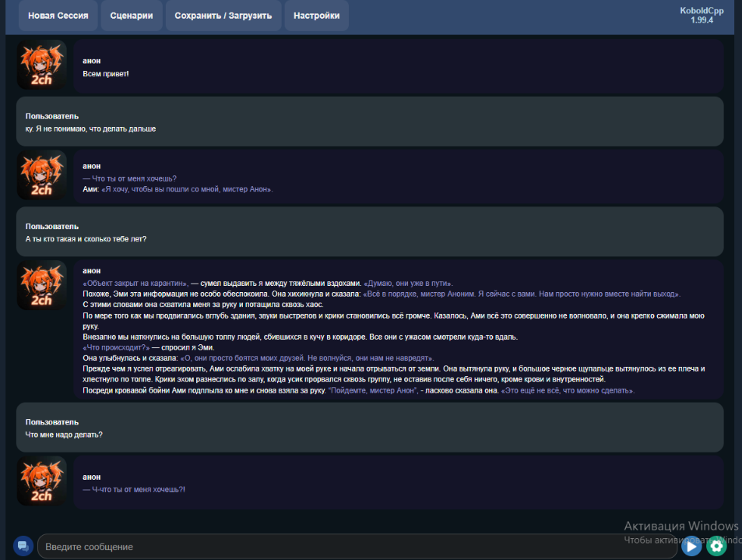Click avatar beside Ч-что ты от меня хочешь?!
This screenshot has height=560, width=742.
click(x=41, y=481)
